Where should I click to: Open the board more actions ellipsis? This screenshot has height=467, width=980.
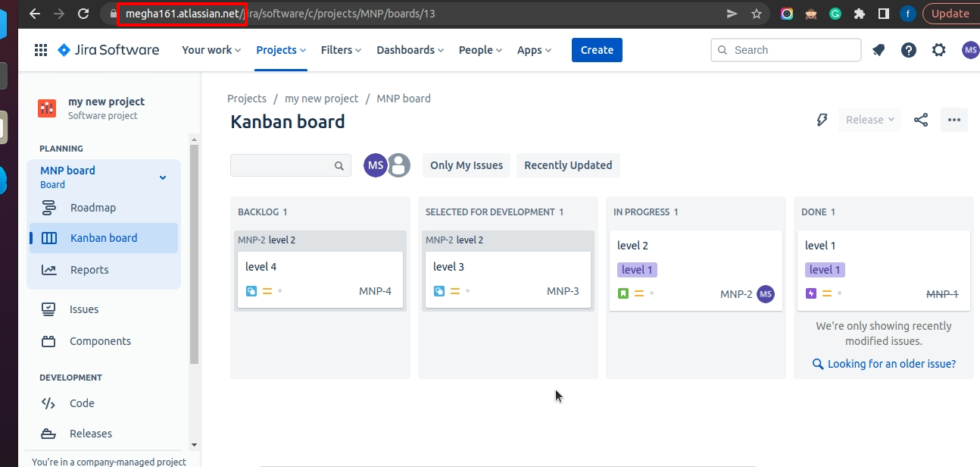[x=954, y=120]
